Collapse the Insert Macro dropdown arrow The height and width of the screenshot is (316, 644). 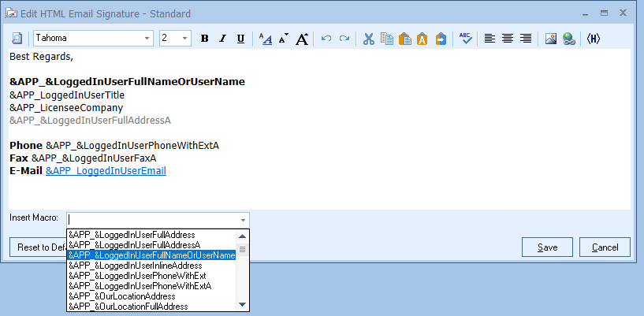tap(243, 219)
